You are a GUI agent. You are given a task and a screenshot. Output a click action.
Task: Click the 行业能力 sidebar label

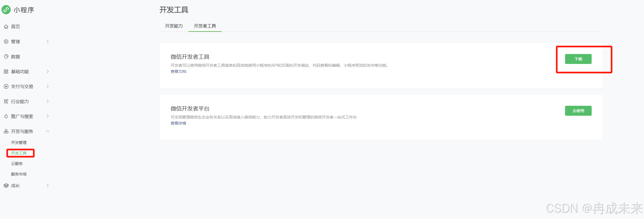click(20, 101)
